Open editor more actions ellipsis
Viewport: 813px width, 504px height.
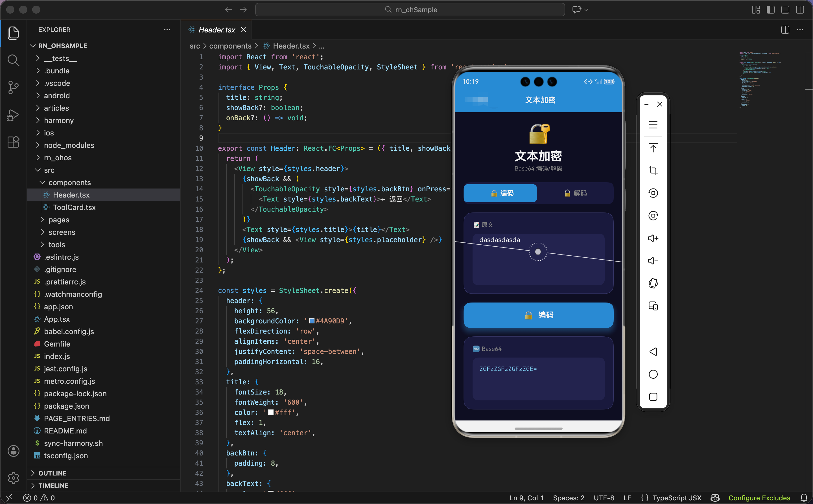click(x=800, y=30)
